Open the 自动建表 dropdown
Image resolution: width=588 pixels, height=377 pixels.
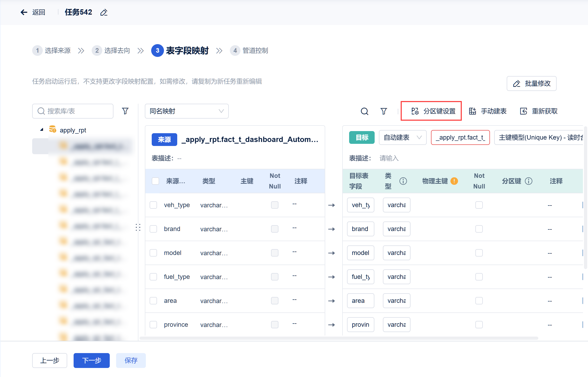point(402,137)
